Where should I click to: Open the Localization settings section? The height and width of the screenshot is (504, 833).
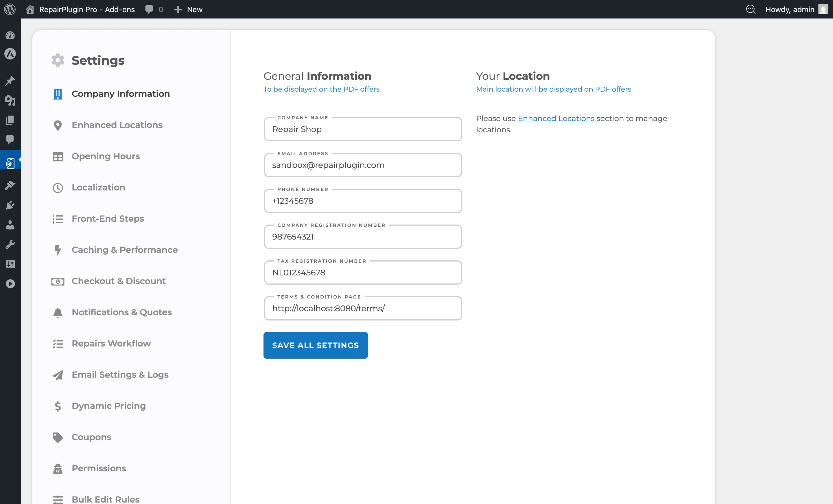(x=98, y=187)
